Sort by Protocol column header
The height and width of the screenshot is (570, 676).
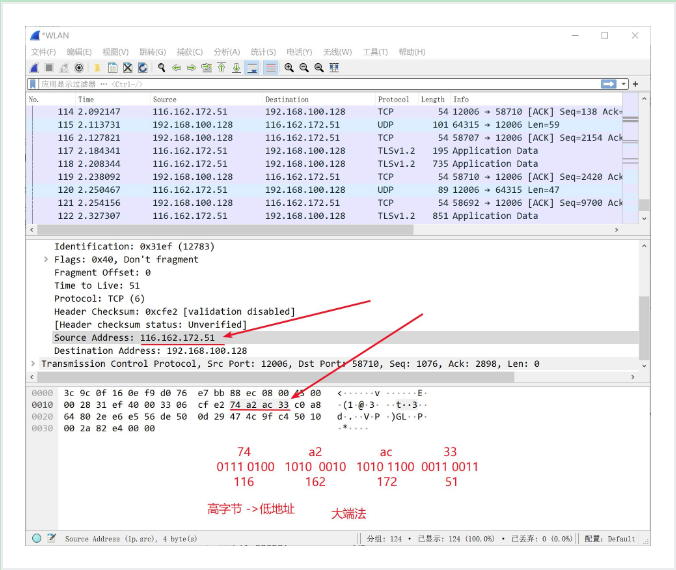coord(397,99)
